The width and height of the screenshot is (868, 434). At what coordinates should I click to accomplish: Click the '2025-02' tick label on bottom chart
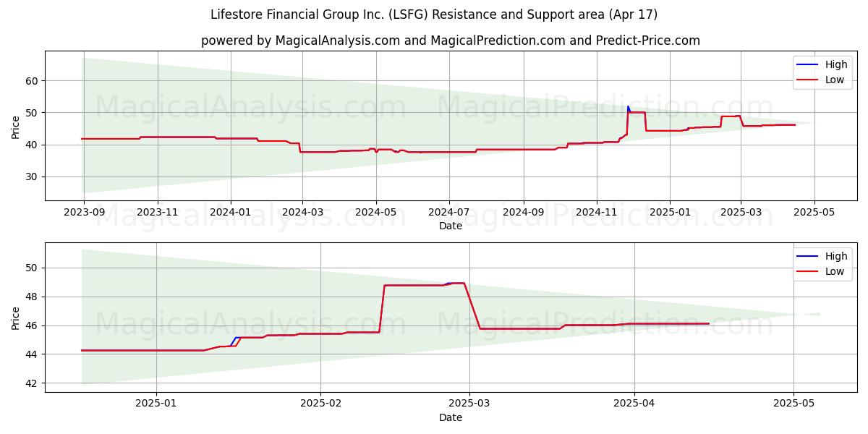[x=320, y=405]
